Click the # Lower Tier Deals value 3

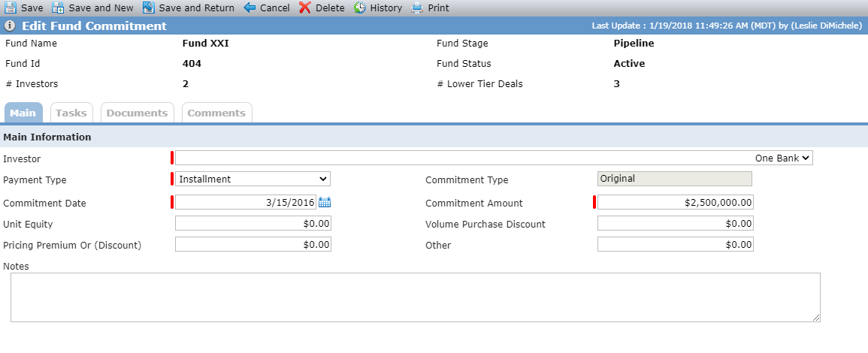pyautogui.click(x=617, y=84)
